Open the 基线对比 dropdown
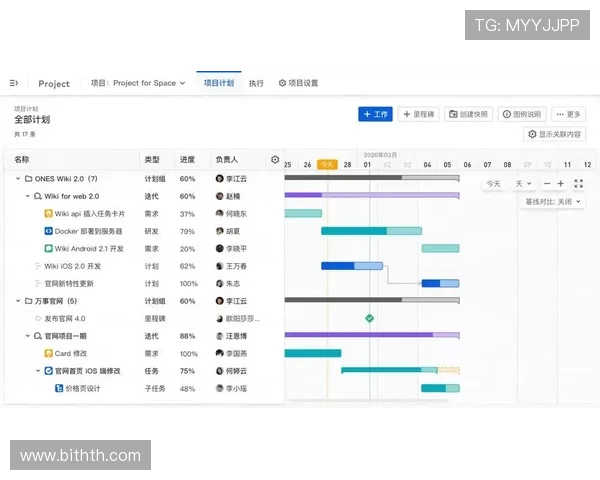This screenshot has height=480, width=600. [552, 201]
